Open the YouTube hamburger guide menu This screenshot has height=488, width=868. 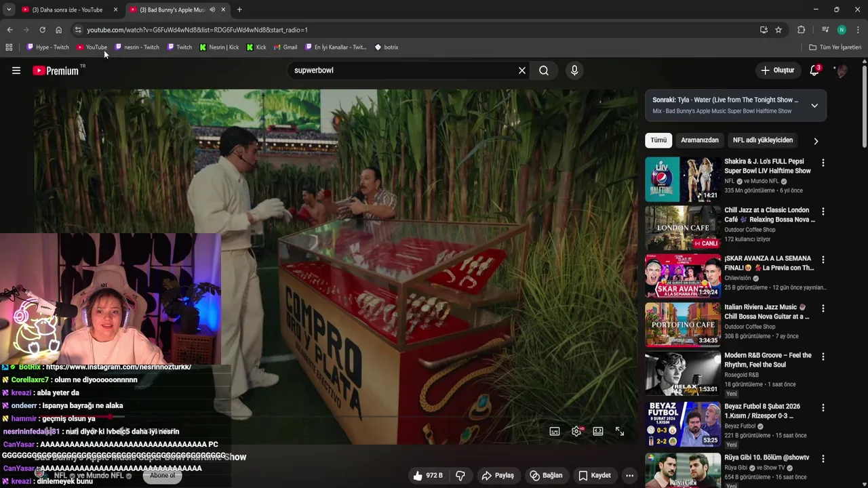click(x=16, y=70)
